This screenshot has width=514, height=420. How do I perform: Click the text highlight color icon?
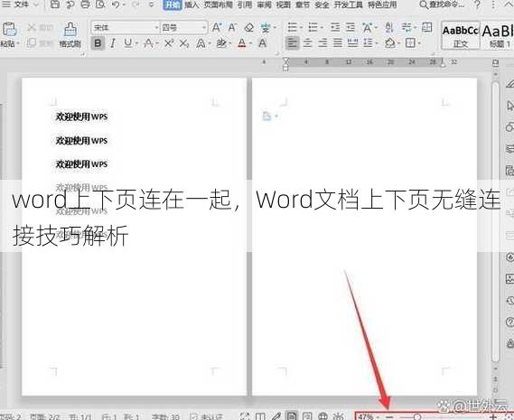click(x=221, y=43)
